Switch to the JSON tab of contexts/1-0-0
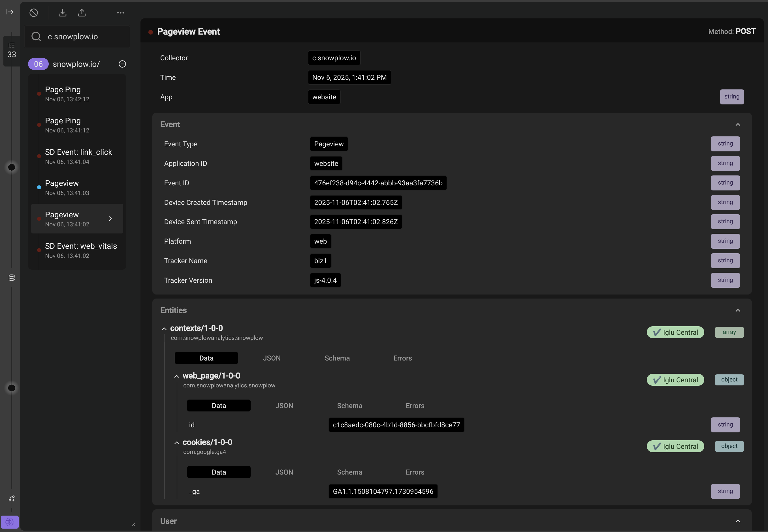 click(x=272, y=358)
